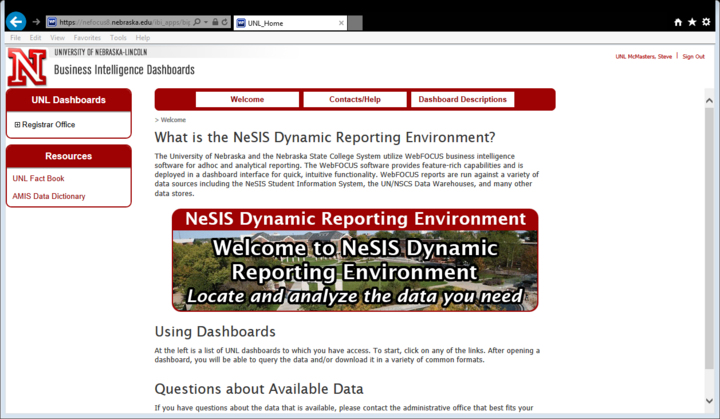Click the address bar URL field
Screen dimensions: 720x419
coord(124,22)
